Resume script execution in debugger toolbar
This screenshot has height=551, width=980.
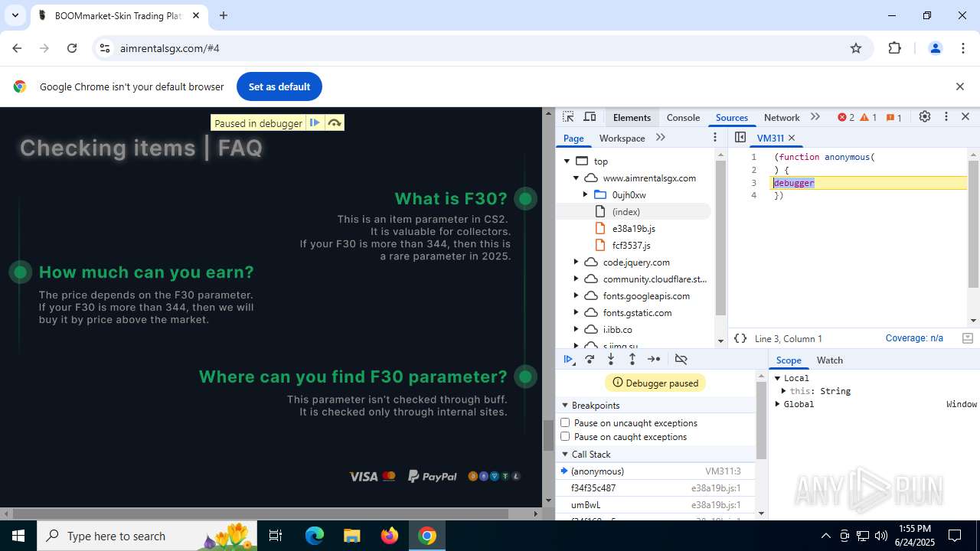568,359
